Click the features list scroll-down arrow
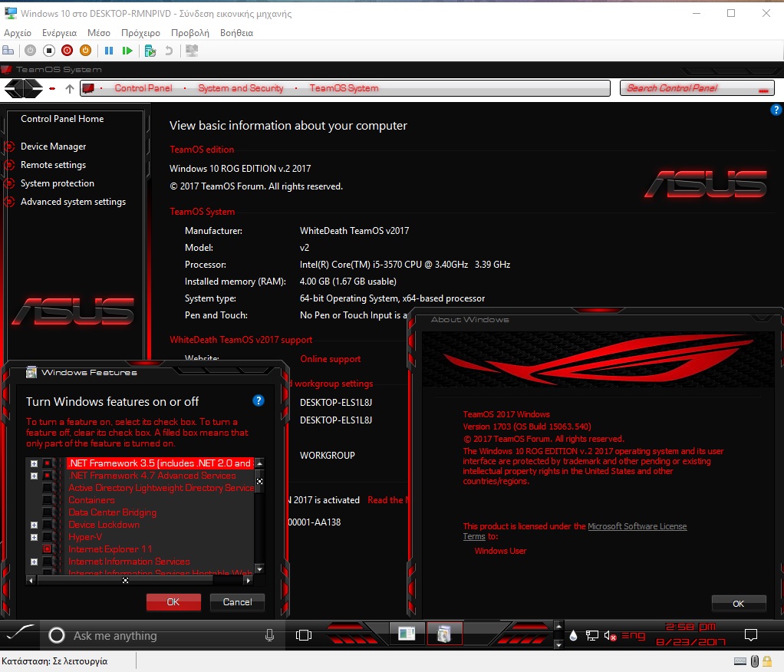784x672 pixels. 259,568
